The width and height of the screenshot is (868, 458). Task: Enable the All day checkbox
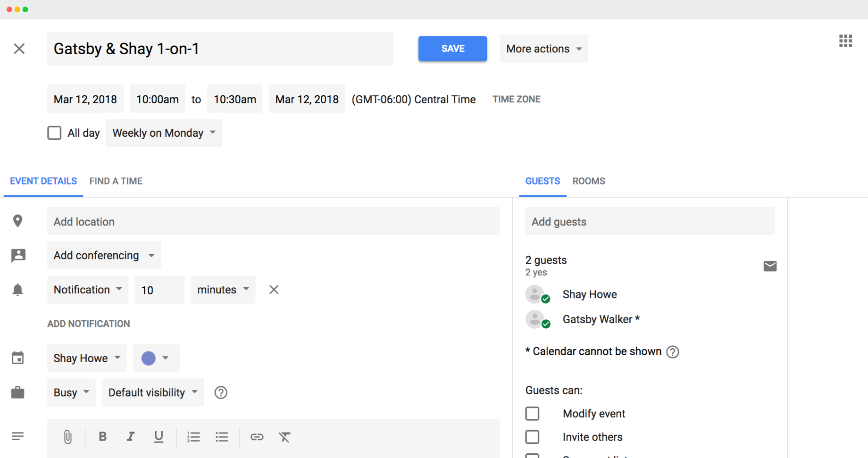click(x=54, y=133)
